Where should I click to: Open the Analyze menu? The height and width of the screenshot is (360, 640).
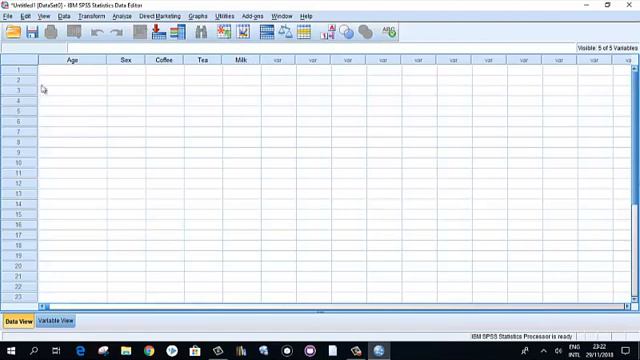tap(122, 16)
